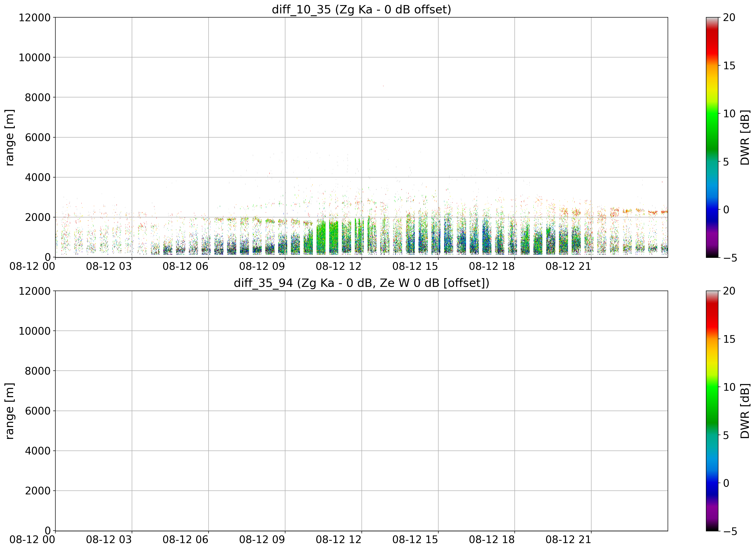The image size is (756, 550).
Task: Click the "08-12 15" time tick under the top plot
Action: [415, 267]
